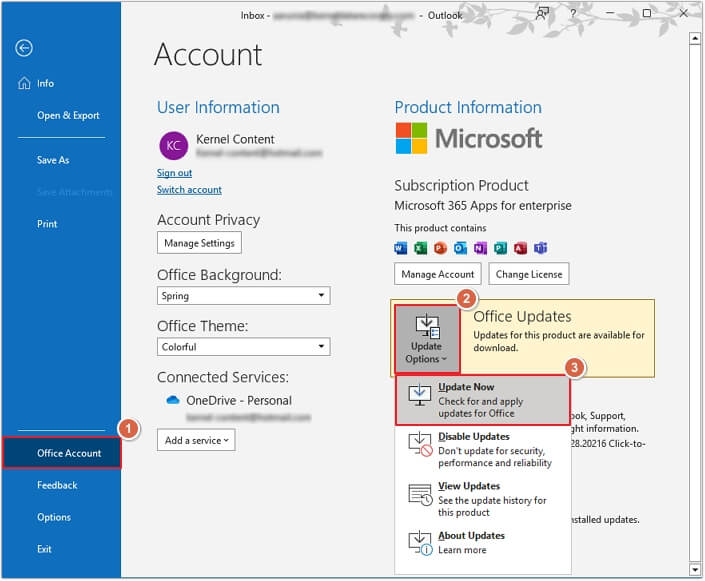Click the Access app icon
Image resolution: width=705 pixels, height=581 pixels.
(520, 248)
